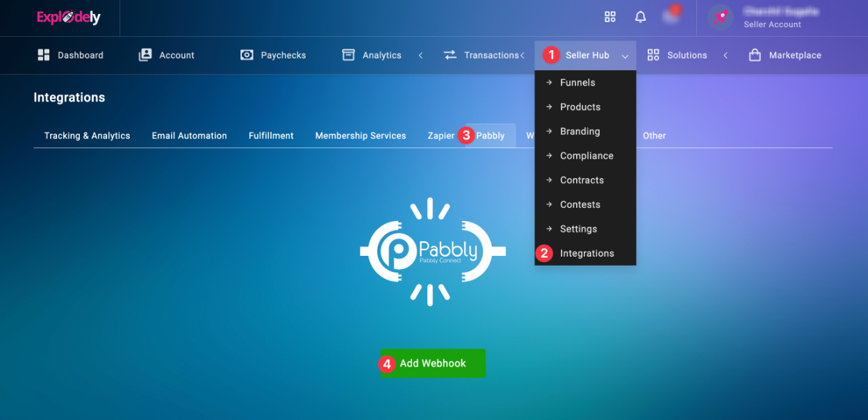This screenshot has width=868, height=420.
Task: Switch to Other tab
Action: [654, 136]
